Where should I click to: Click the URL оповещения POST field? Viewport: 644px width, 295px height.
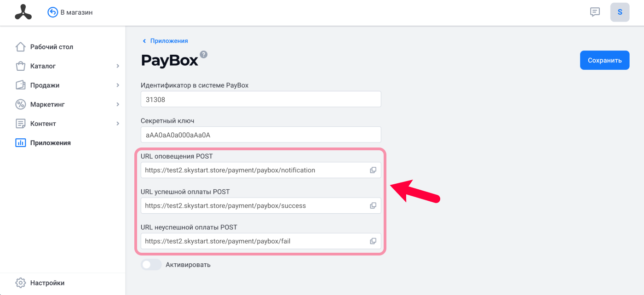pyautogui.click(x=261, y=170)
